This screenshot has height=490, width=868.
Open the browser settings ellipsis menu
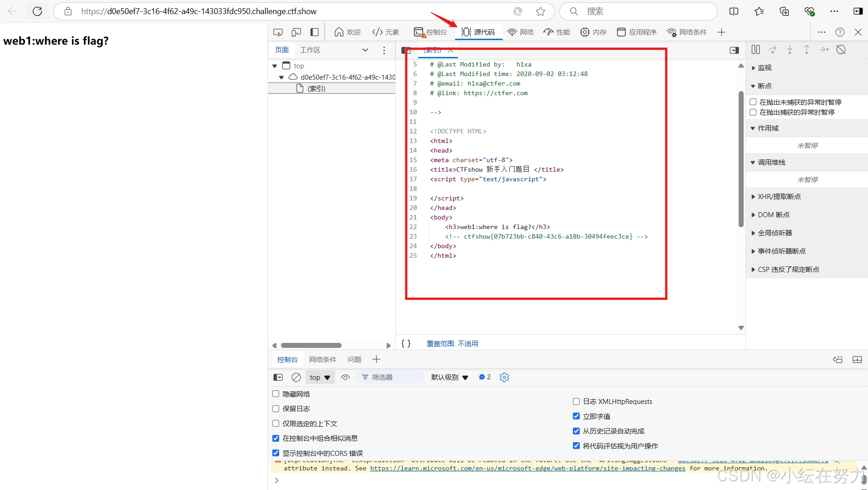(x=834, y=11)
